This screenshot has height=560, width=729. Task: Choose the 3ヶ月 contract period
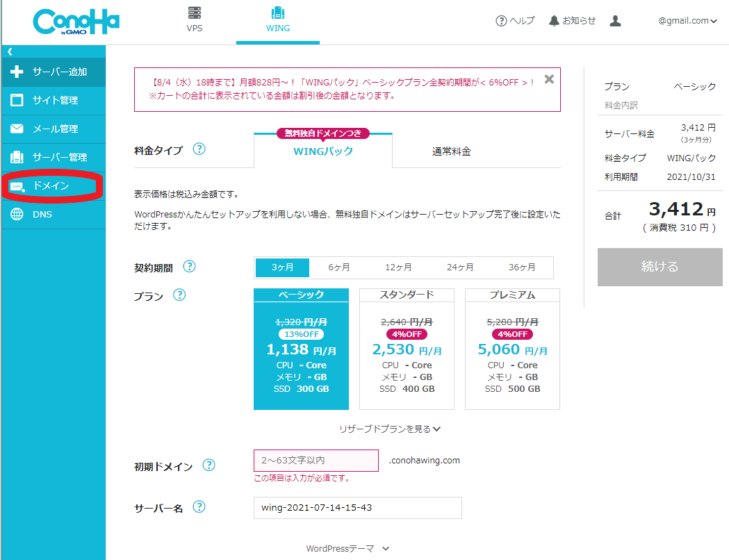pos(282,267)
